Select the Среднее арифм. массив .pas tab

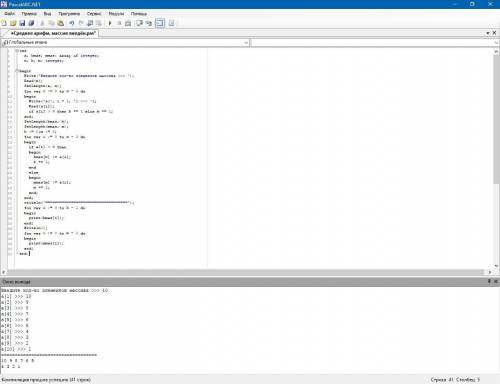(53, 33)
